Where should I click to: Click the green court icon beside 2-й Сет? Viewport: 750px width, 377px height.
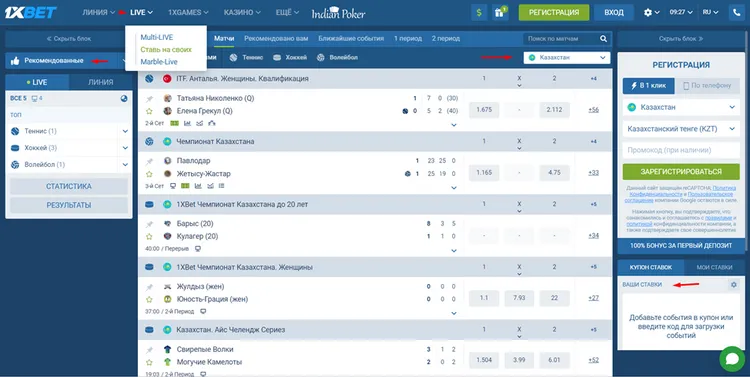point(174,123)
